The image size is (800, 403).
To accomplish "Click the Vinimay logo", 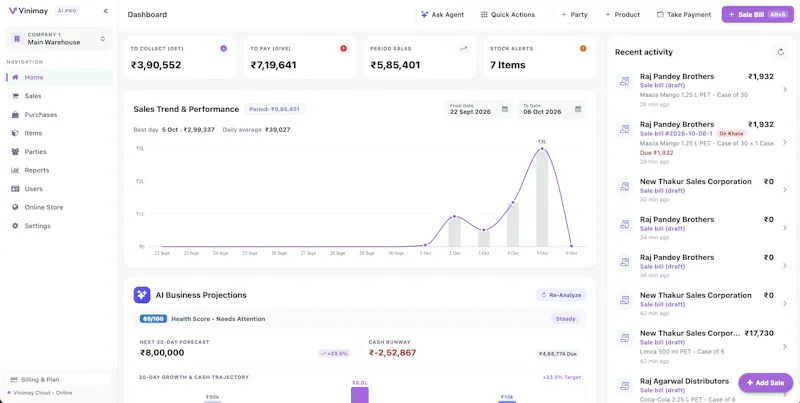I will pyautogui.click(x=29, y=11).
